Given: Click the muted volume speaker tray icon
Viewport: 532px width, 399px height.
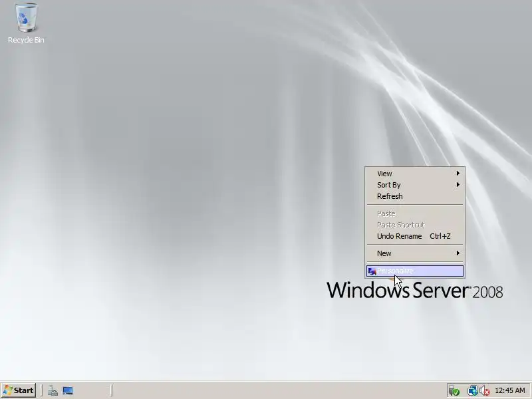Looking at the screenshot, I should (x=485, y=391).
